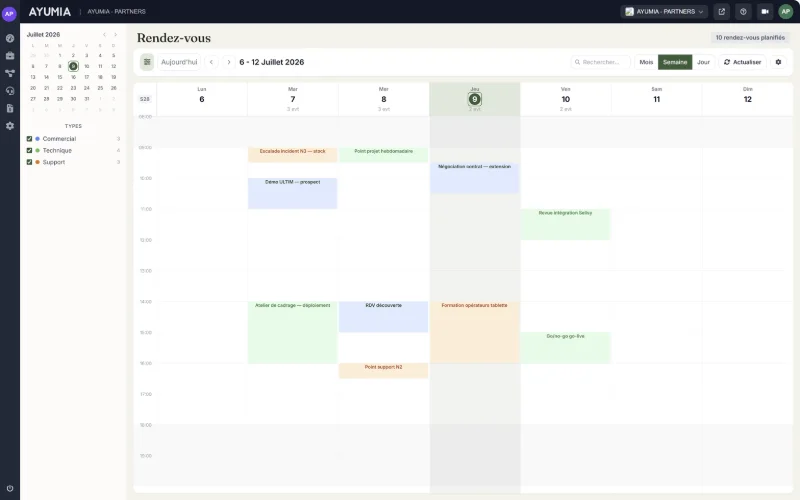Open the document invoice icon in sidebar

point(10,108)
